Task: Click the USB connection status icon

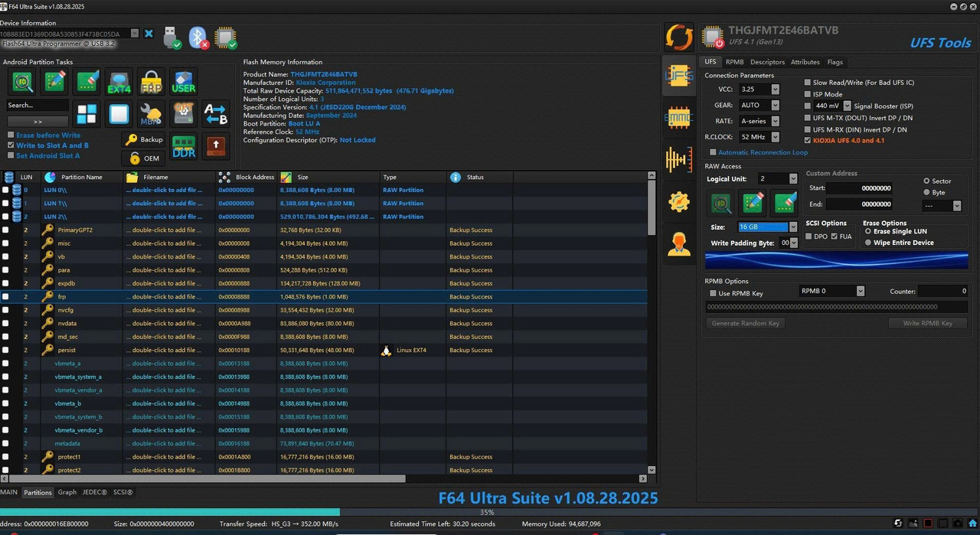Action: click(x=172, y=38)
